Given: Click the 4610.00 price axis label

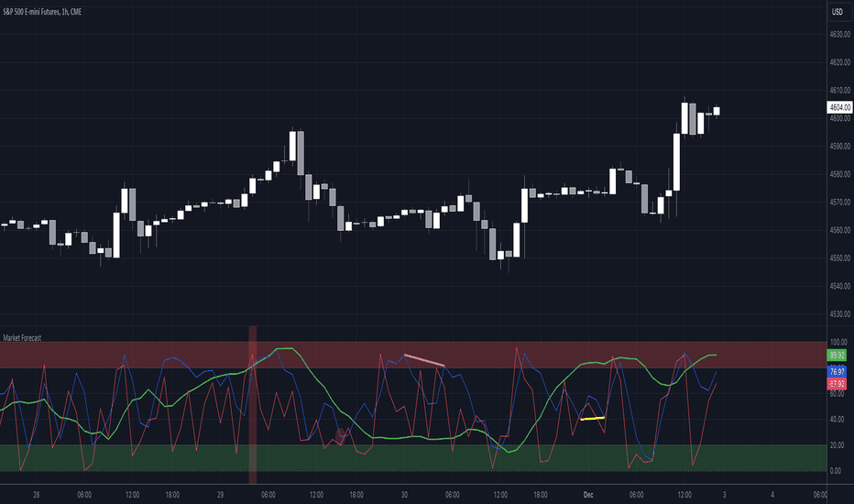Looking at the screenshot, I should coord(840,91).
